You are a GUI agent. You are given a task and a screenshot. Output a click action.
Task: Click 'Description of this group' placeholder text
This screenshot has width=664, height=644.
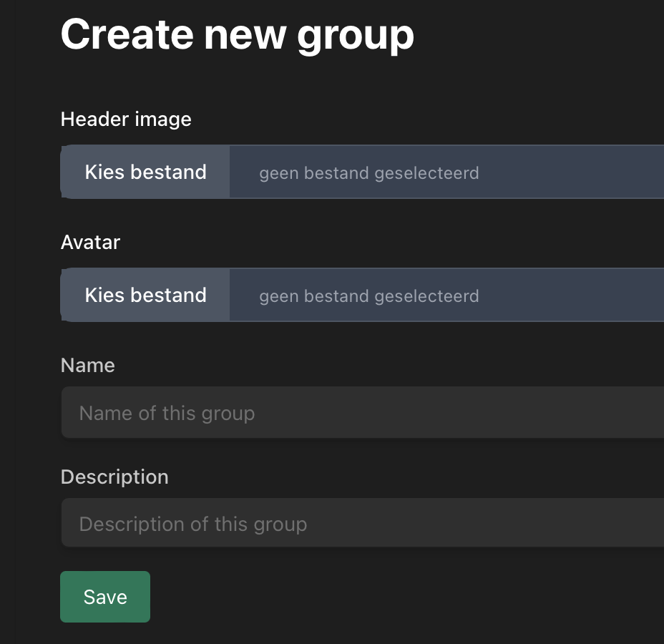pyautogui.click(x=192, y=524)
